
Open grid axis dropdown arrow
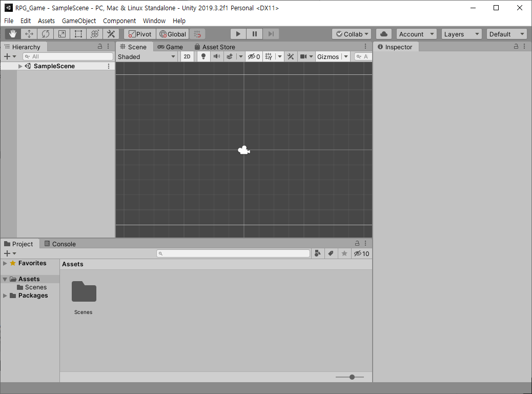[x=279, y=57]
